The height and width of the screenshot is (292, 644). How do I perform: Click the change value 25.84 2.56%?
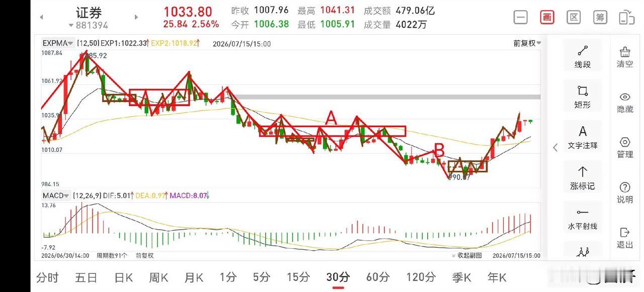(191, 24)
